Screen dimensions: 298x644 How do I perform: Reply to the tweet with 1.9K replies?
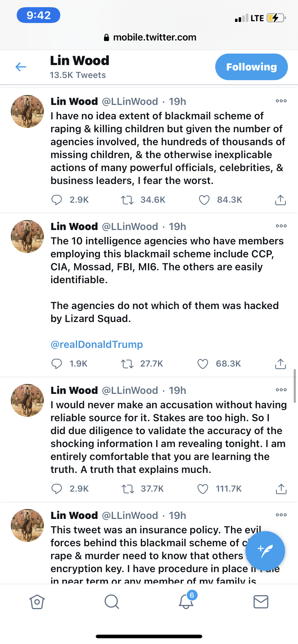57,364
